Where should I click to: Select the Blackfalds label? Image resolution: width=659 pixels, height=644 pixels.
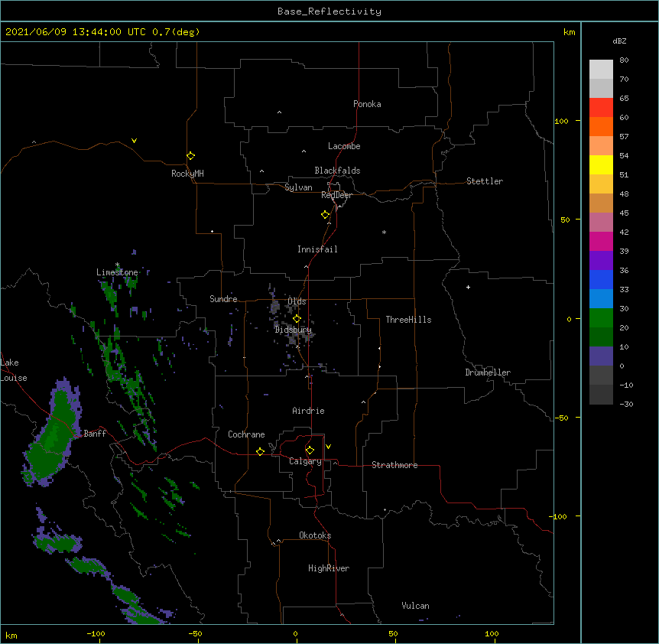tap(337, 171)
